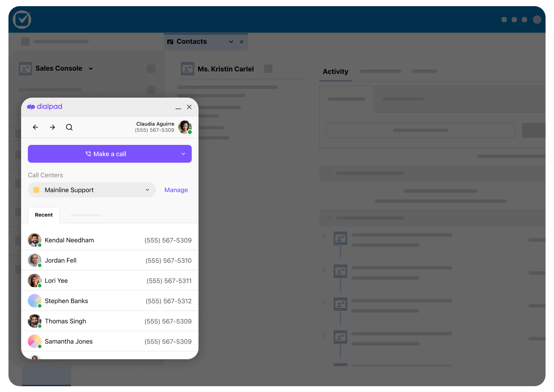Expand the second collapsed activity section
Image resolution: width=554 pixels, height=392 pixels.
[x=329, y=218]
